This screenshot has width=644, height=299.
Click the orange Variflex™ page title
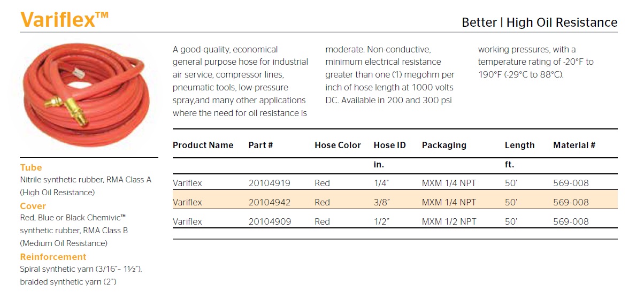[64, 19]
